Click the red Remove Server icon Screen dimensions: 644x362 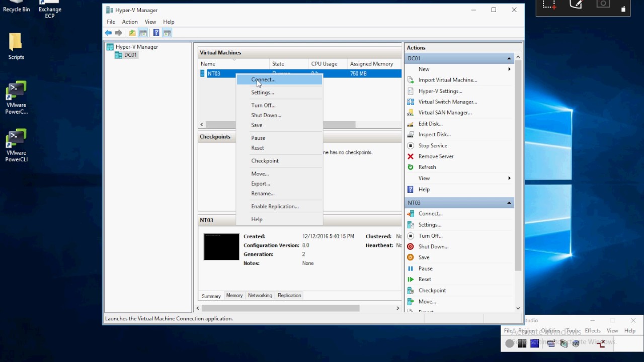pos(411,156)
